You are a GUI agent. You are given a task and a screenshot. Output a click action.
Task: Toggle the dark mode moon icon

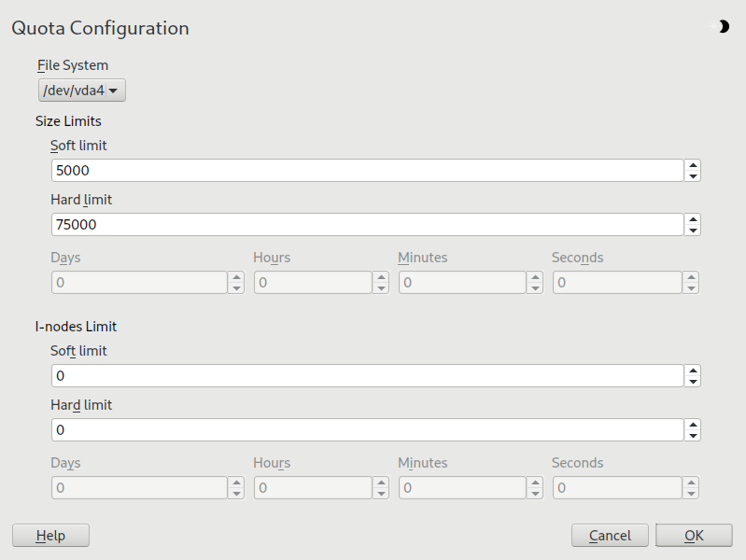click(x=723, y=27)
